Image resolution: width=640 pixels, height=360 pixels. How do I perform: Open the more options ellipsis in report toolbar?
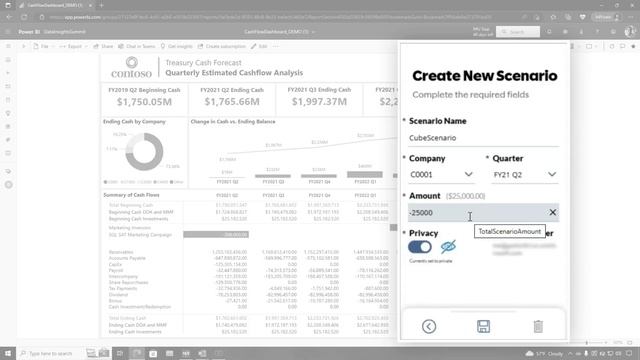coord(276,47)
